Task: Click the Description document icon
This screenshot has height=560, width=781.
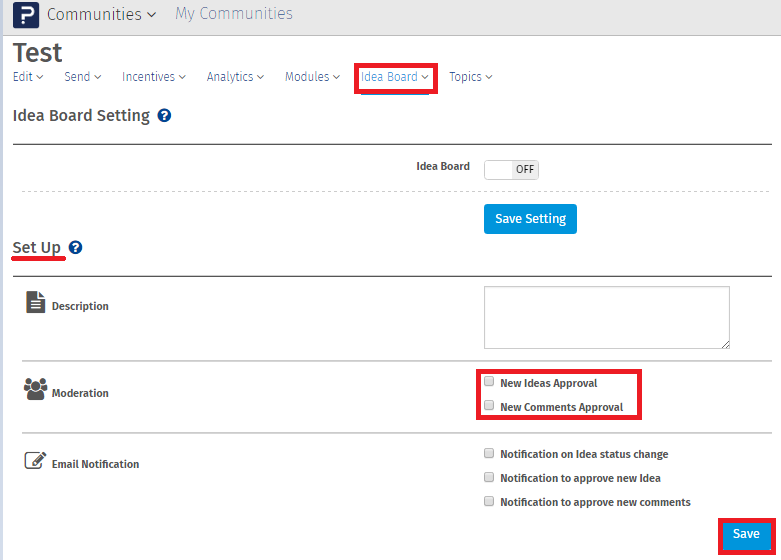Action: click(x=35, y=302)
